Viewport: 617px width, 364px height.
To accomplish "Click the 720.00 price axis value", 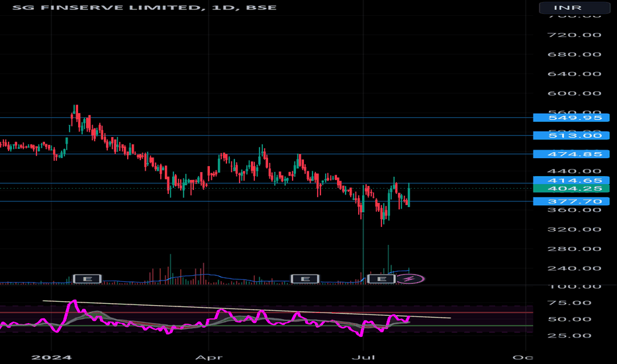I will (x=574, y=35).
